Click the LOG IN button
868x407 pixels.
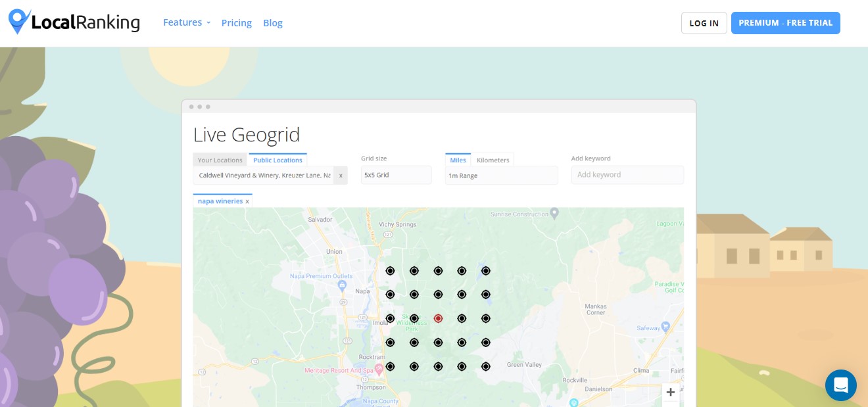point(704,23)
